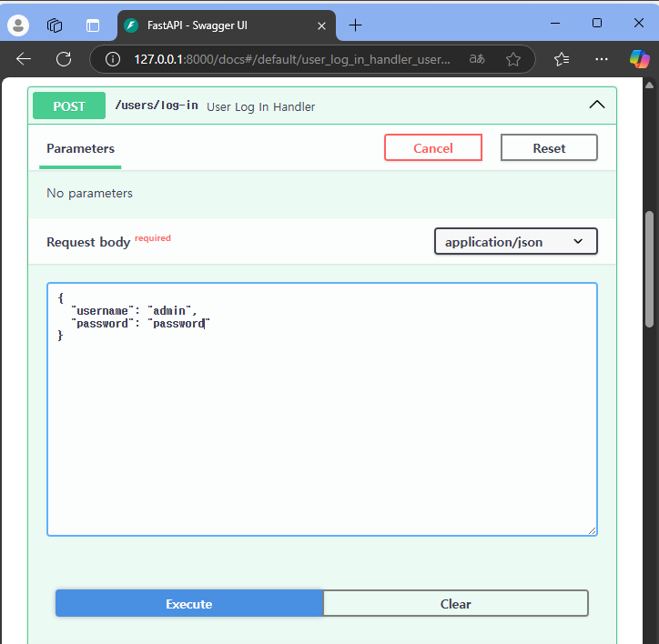
Task: Click the POST method badge
Action: coord(69,106)
